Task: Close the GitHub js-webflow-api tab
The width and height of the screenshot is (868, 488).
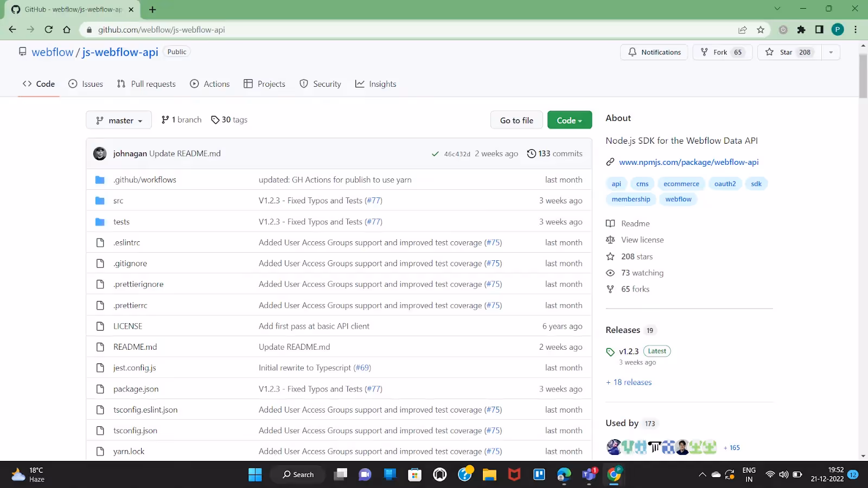Action: pyautogui.click(x=131, y=9)
